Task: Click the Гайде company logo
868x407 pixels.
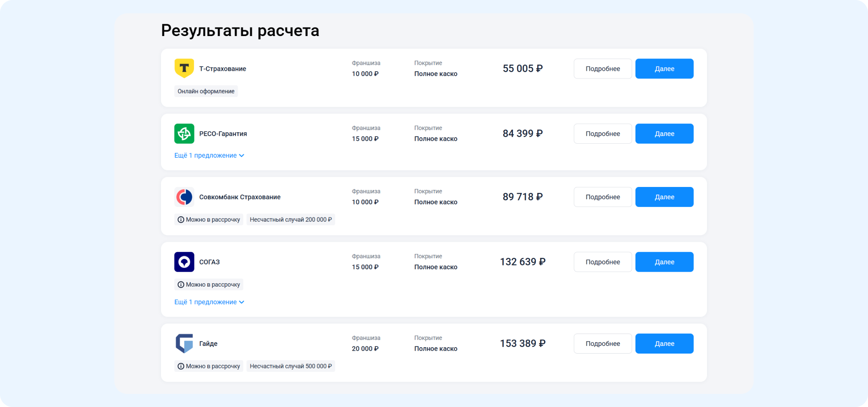Action: 184,343
